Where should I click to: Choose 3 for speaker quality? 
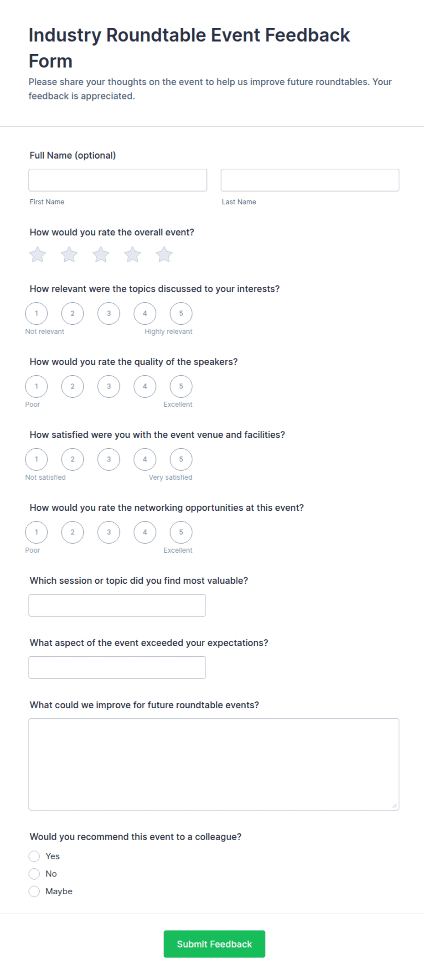(109, 386)
